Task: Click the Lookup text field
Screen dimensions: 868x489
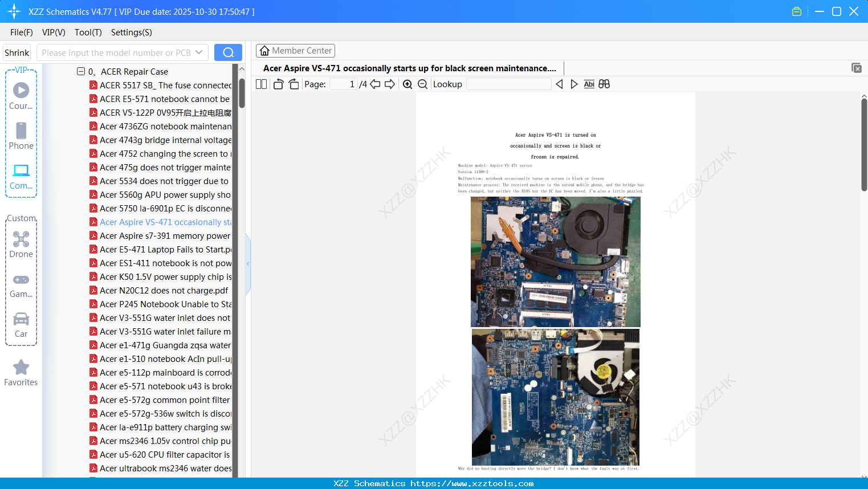Action: 509,84
